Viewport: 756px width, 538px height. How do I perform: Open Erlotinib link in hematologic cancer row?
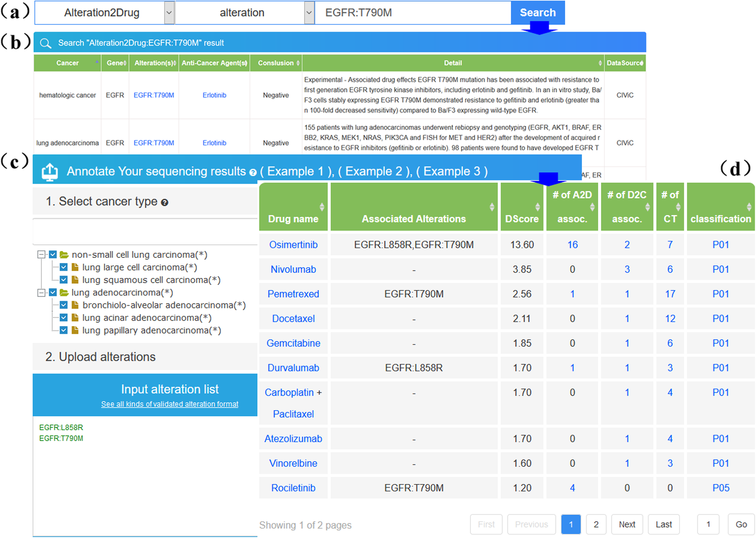[x=214, y=95]
